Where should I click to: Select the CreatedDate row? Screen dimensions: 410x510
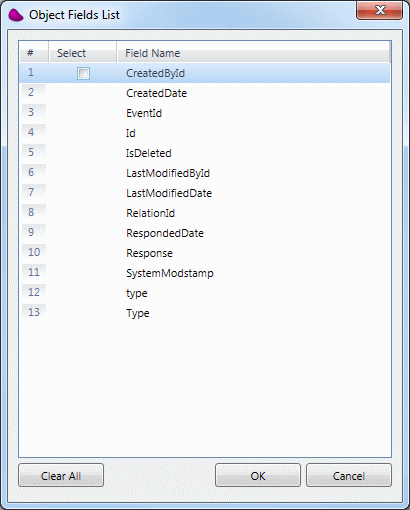pos(204,93)
